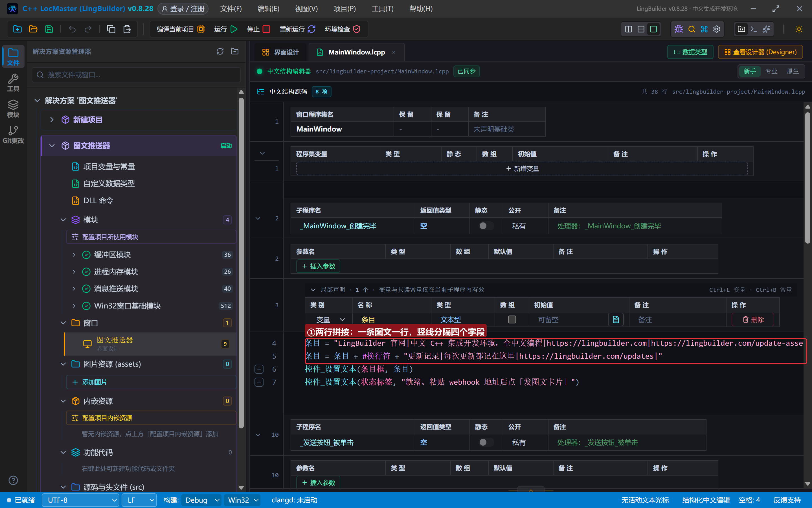Expand 新建项目 tree node

[x=52, y=120]
